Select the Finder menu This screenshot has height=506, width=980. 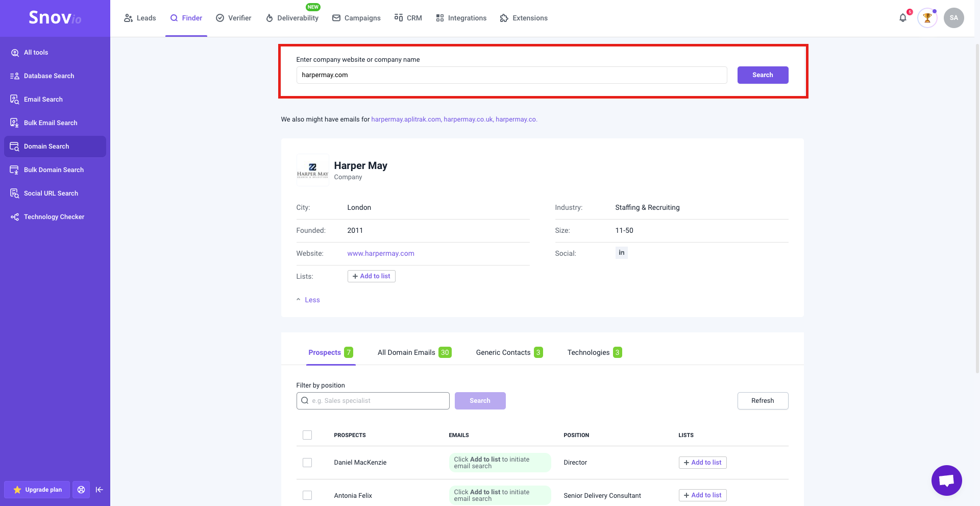pyautogui.click(x=186, y=18)
